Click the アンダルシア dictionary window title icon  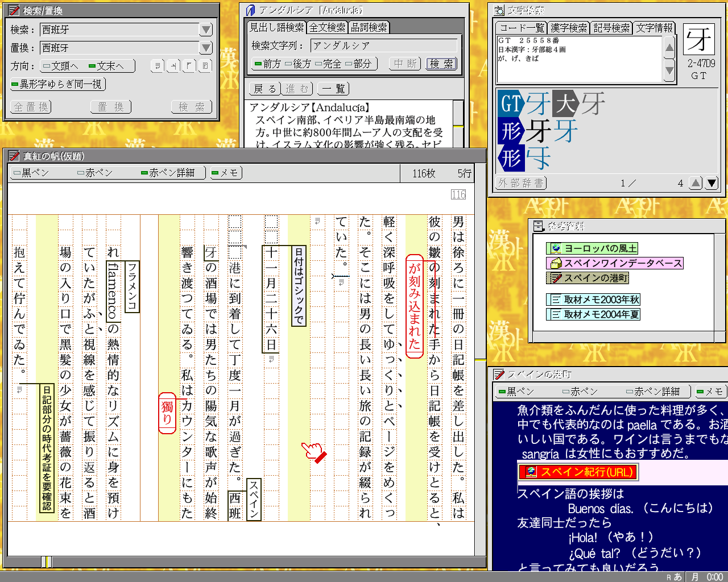250,10
